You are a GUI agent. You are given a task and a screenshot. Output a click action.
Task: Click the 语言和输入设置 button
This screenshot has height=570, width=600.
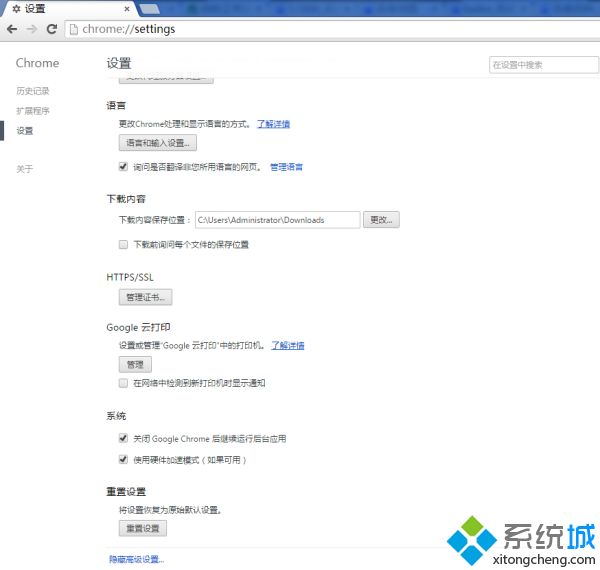point(158,143)
